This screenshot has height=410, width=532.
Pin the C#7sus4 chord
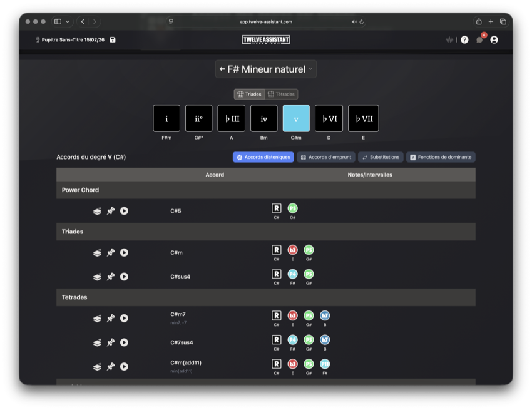(x=111, y=342)
